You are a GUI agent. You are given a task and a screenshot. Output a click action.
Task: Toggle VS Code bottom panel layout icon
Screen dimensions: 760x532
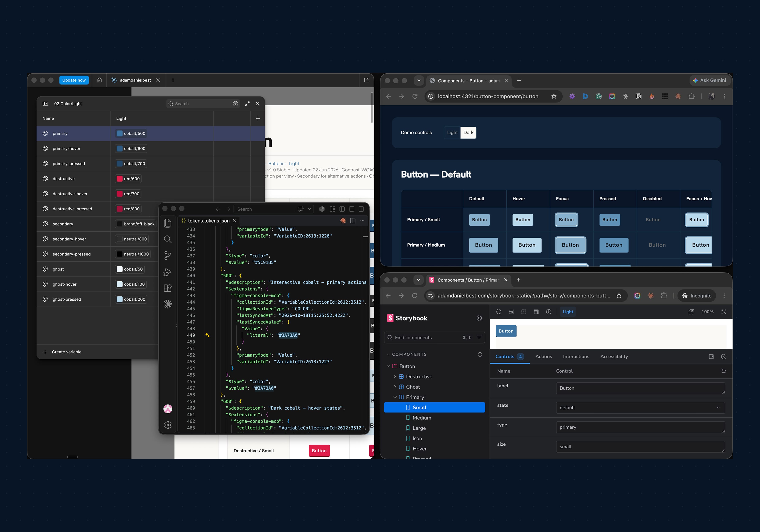tap(352, 209)
